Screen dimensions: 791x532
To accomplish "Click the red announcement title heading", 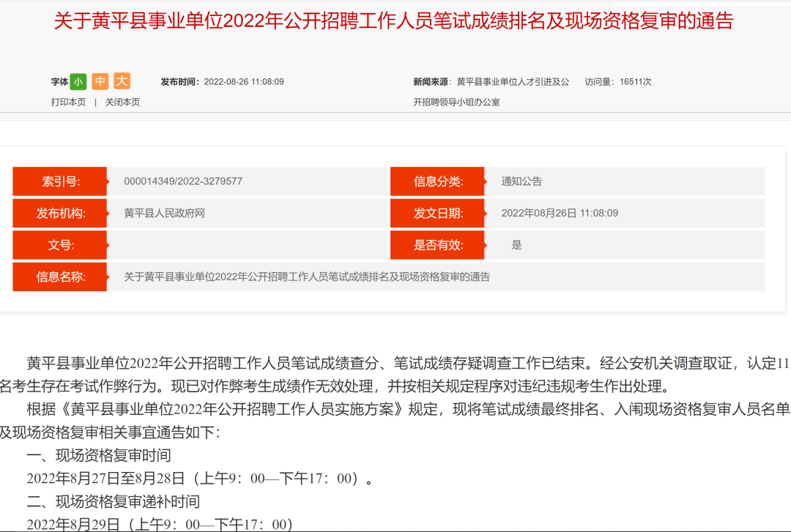I will coord(393,20).
